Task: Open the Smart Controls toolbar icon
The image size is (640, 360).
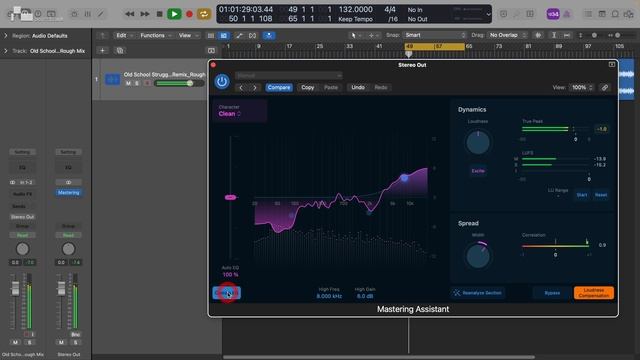Action: coord(74,14)
